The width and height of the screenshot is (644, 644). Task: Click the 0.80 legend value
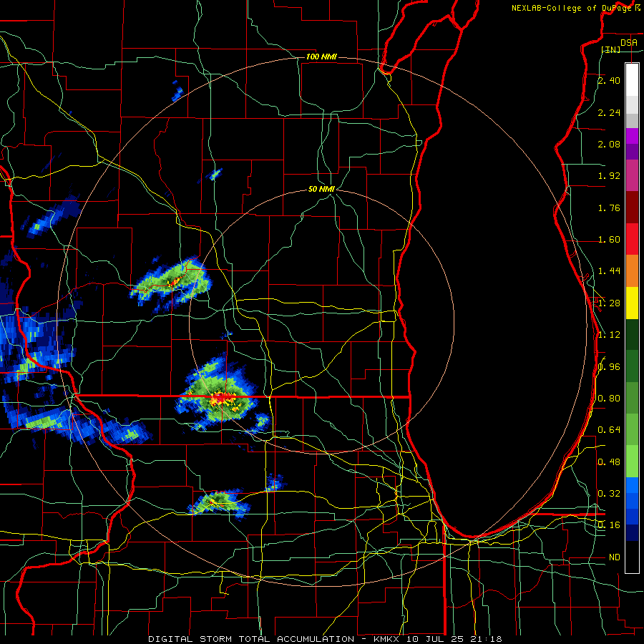coord(609,399)
